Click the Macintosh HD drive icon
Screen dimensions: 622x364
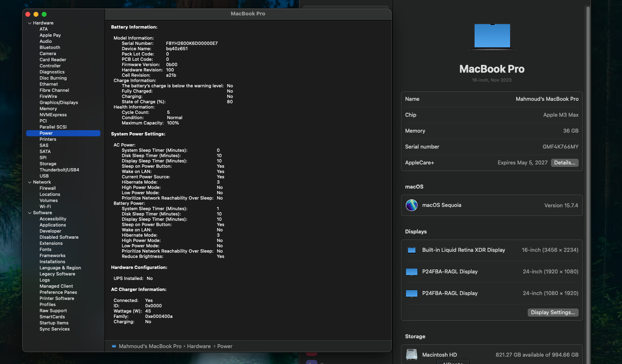pyautogui.click(x=412, y=355)
